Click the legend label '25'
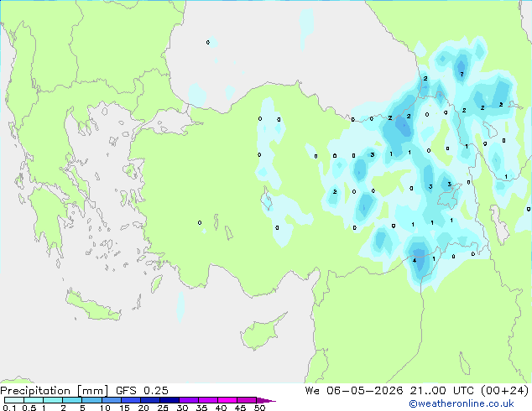 pyautogui.click(x=163, y=408)
